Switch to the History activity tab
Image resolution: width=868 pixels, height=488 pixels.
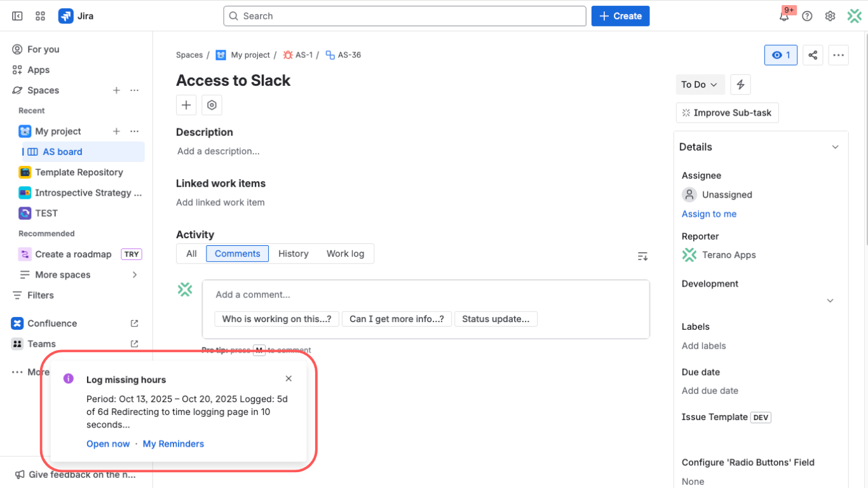tap(293, 254)
